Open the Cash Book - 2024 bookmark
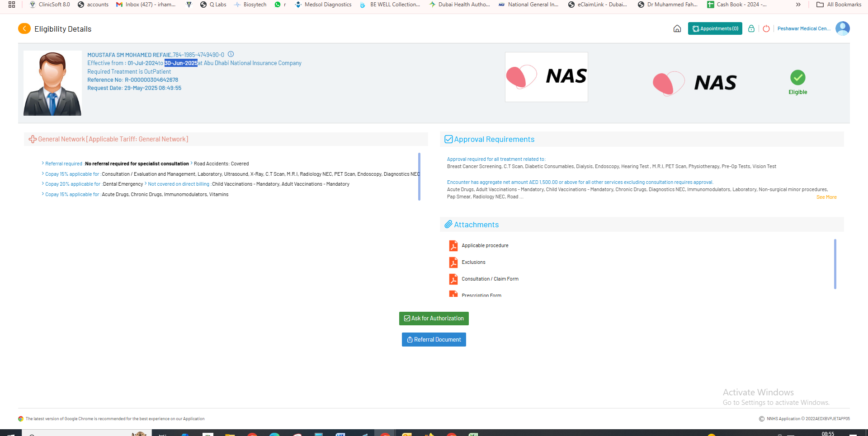Image resolution: width=868 pixels, height=436 pixels. click(x=737, y=5)
